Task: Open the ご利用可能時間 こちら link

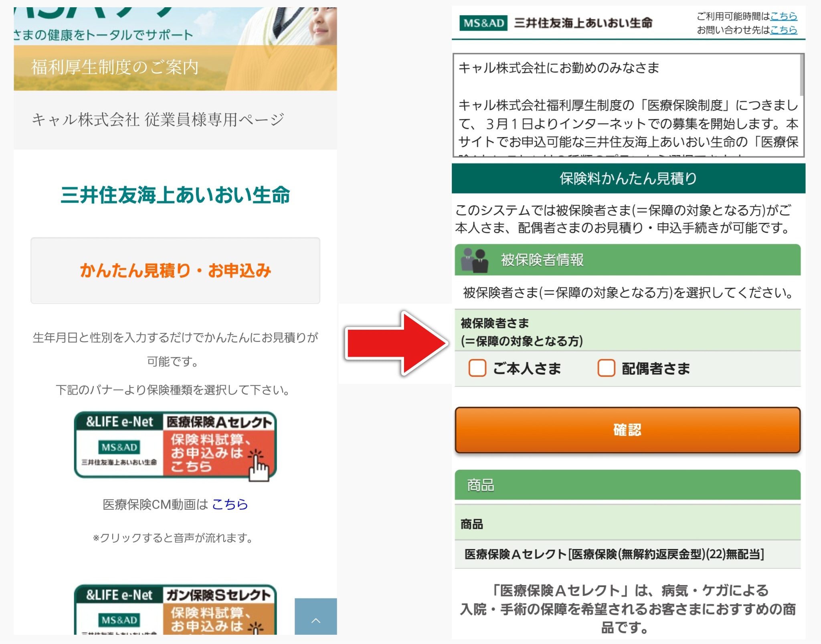Action: pyautogui.click(x=783, y=16)
